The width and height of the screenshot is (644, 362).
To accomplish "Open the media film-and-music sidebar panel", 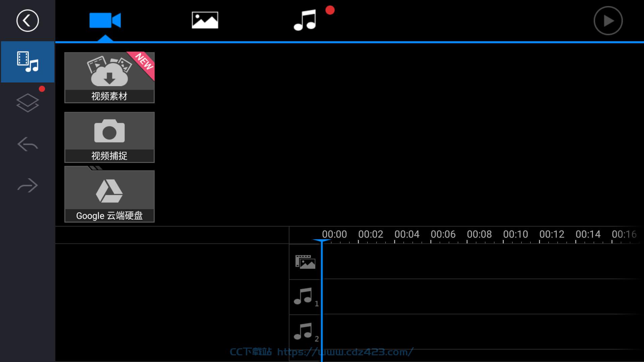I will point(28,62).
